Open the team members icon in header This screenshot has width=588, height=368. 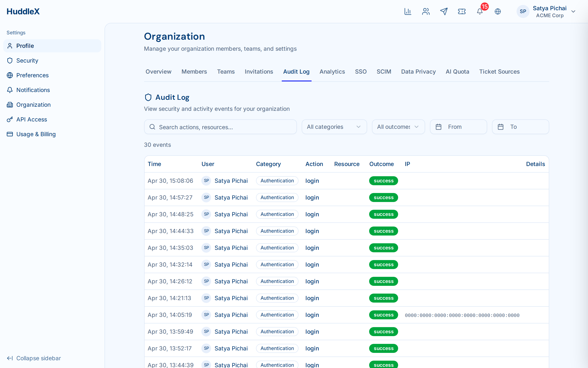tap(426, 11)
